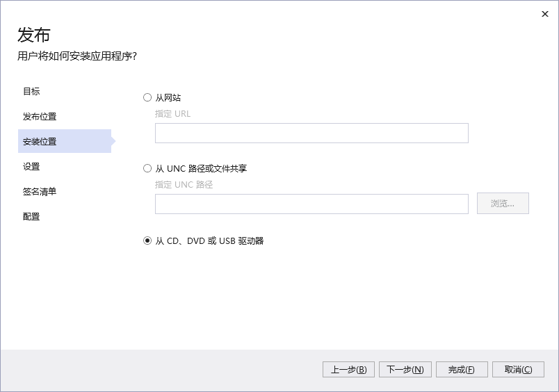Proceed with 下一步(N) button
559x392 pixels.
tap(405, 370)
